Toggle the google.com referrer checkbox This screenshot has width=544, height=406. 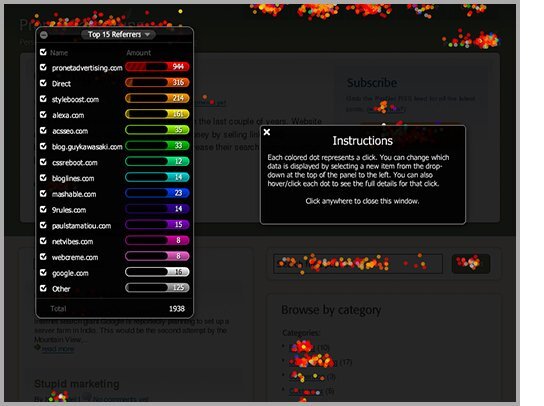click(43, 272)
